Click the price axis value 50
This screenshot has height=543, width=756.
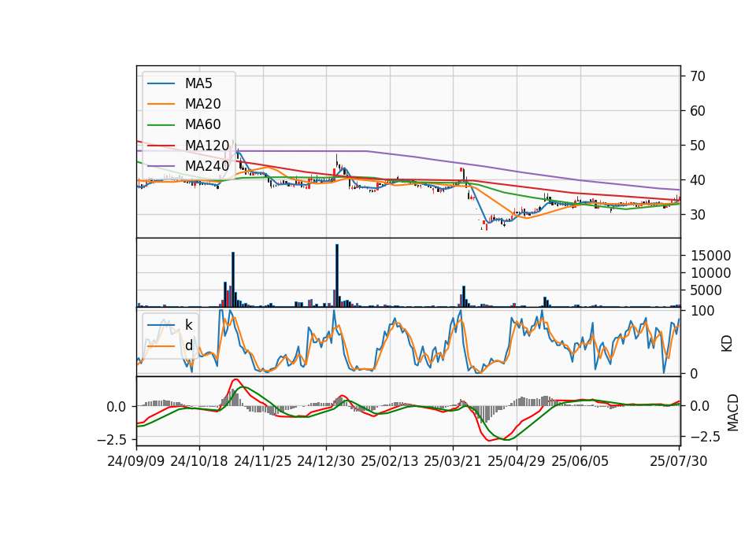pyautogui.click(x=698, y=146)
